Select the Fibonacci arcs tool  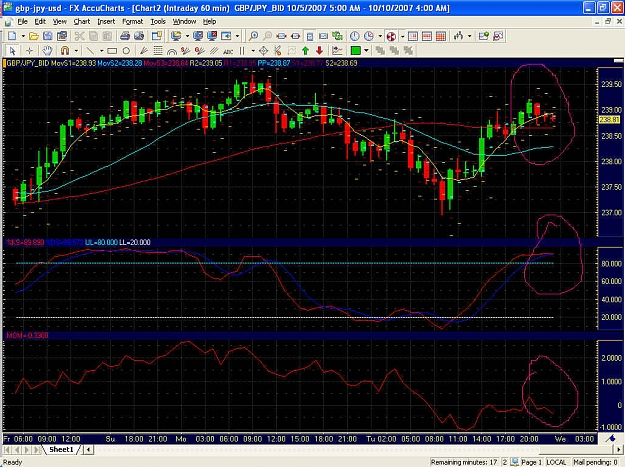click(172, 51)
